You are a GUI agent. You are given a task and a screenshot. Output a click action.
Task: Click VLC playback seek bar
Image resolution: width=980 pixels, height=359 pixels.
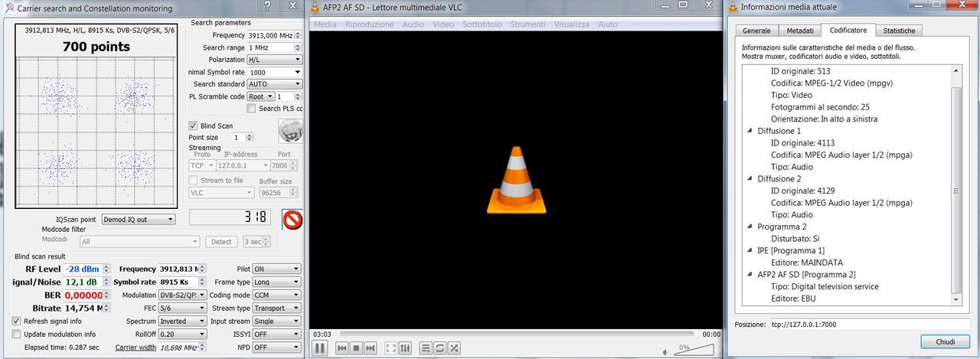tap(517, 334)
